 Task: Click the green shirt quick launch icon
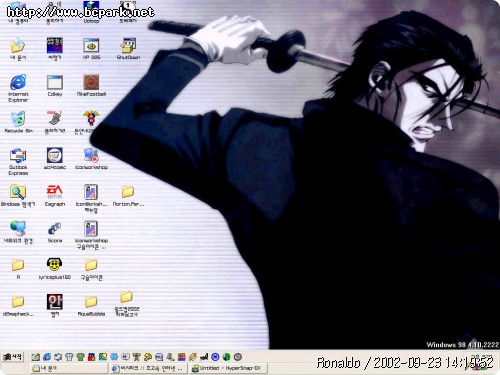point(80,357)
